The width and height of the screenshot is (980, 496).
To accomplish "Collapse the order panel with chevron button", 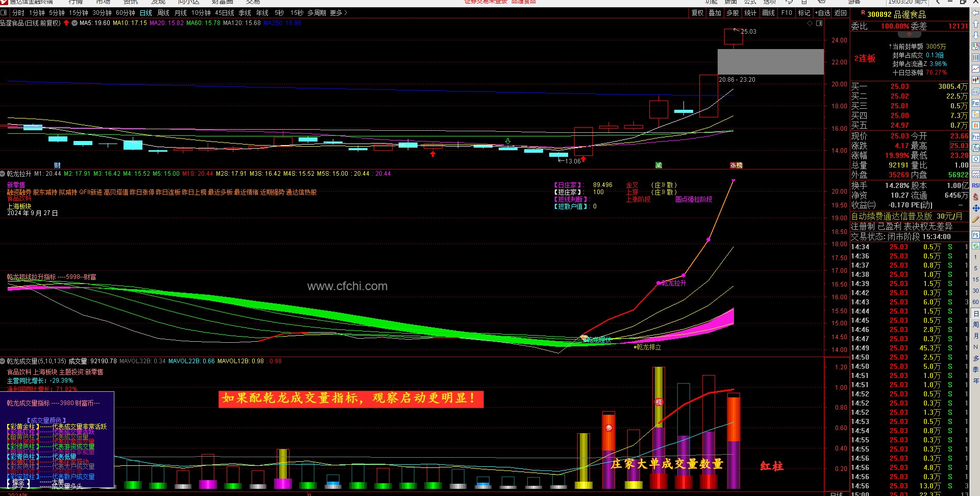I will coord(909,35).
